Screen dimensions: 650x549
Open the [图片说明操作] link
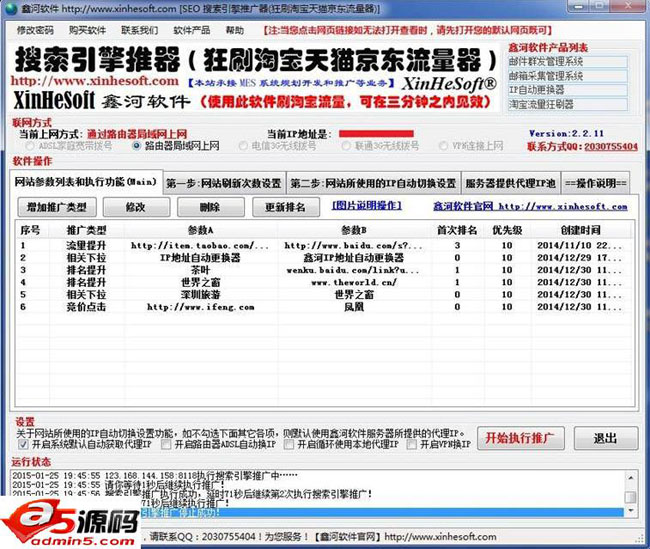pyautogui.click(x=367, y=206)
